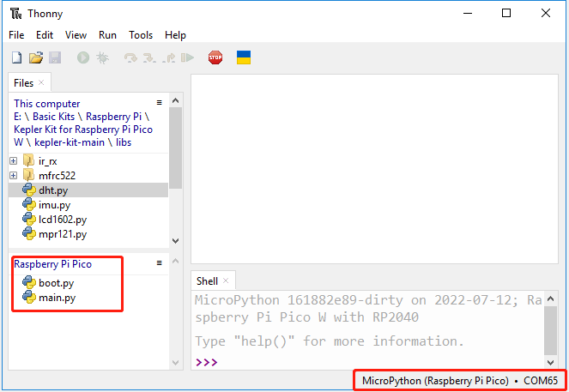
Task: Click the mfrc522 folder icon
Action: [x=28, y=176]
